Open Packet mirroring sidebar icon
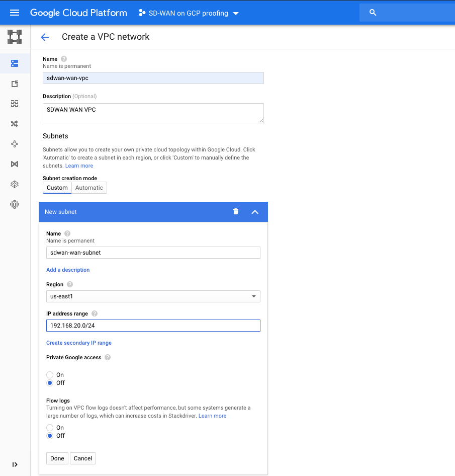This screenshot has width=455, height=476. (15, 204)
